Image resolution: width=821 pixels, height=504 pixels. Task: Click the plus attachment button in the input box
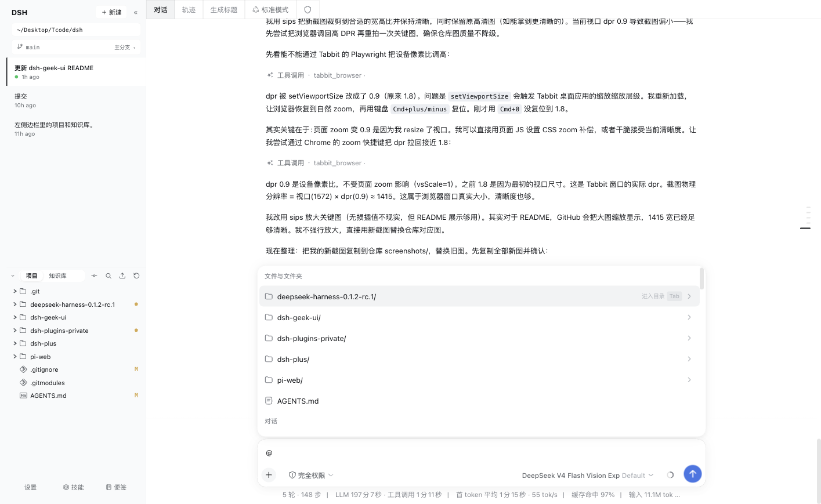tap(269, 475)
